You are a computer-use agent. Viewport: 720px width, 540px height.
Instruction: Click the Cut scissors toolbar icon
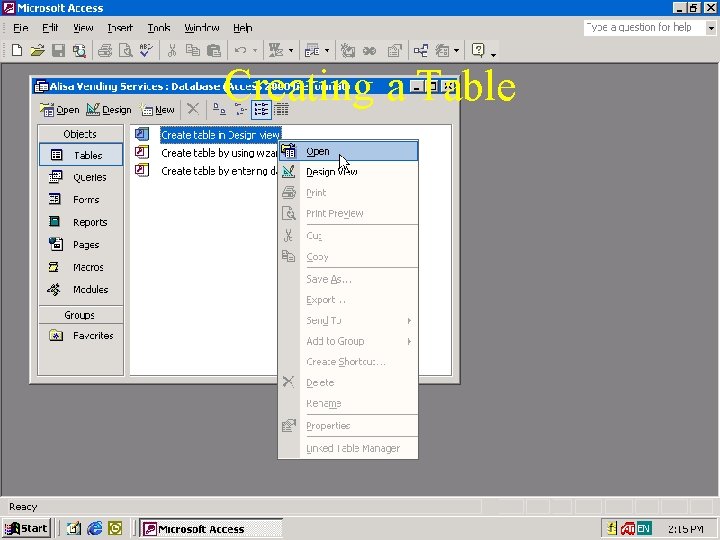pos(172,50)
